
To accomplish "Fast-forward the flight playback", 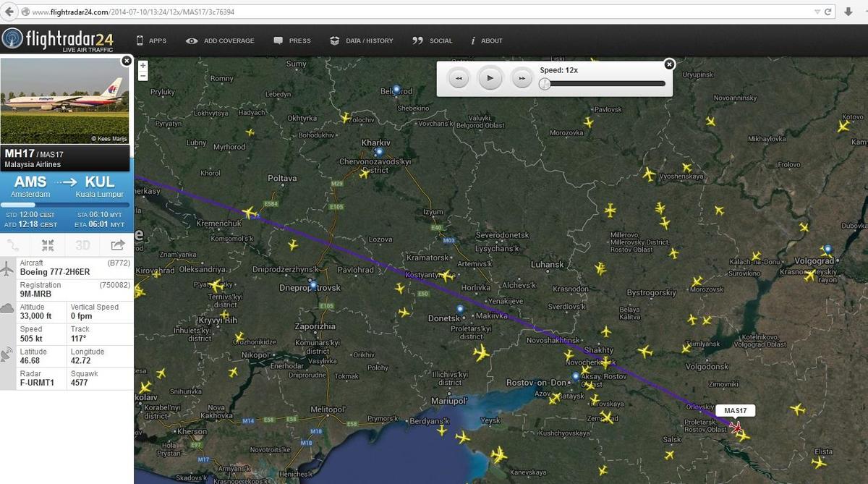I will (x=522, y=78).
